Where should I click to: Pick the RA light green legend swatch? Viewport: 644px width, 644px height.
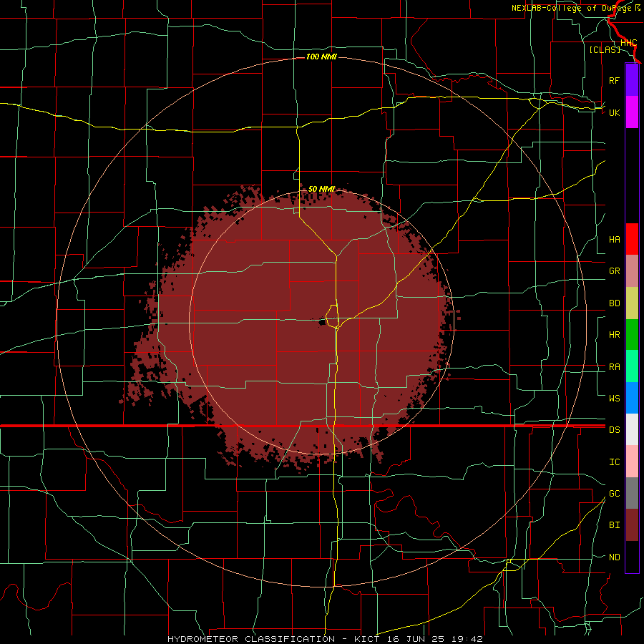pos(632,366)
